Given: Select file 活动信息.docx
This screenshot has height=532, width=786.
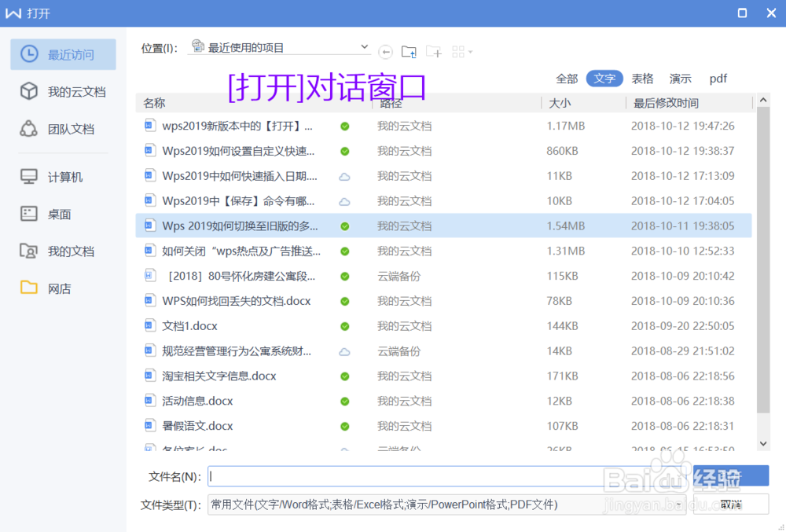Looking at the screenshot, I should coord(443,401).
